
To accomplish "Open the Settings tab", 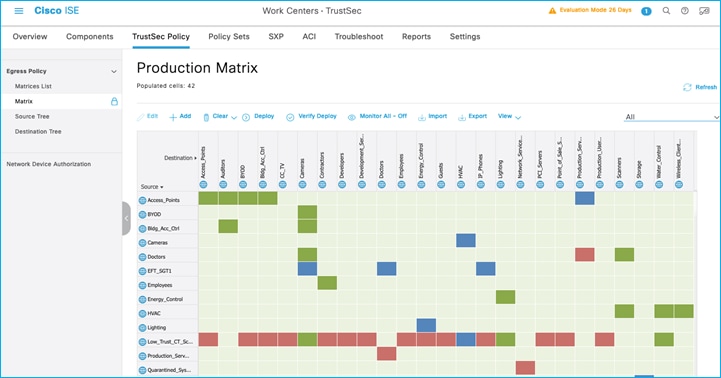I will 465,37.
